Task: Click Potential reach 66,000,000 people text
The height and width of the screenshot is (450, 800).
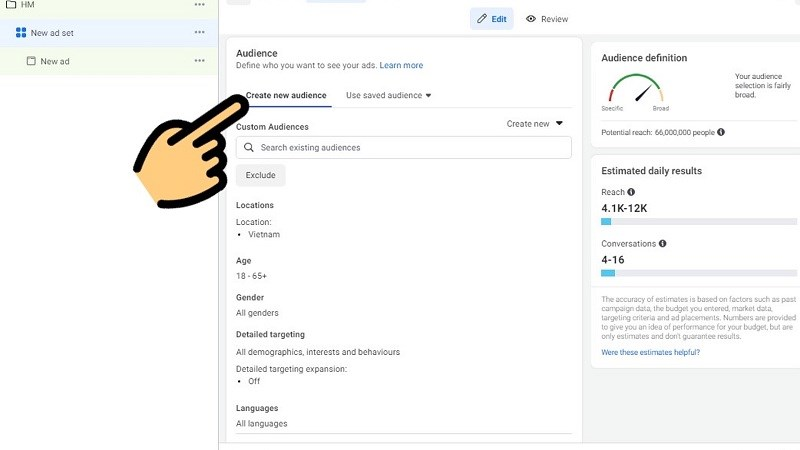Action: point(658,132)
